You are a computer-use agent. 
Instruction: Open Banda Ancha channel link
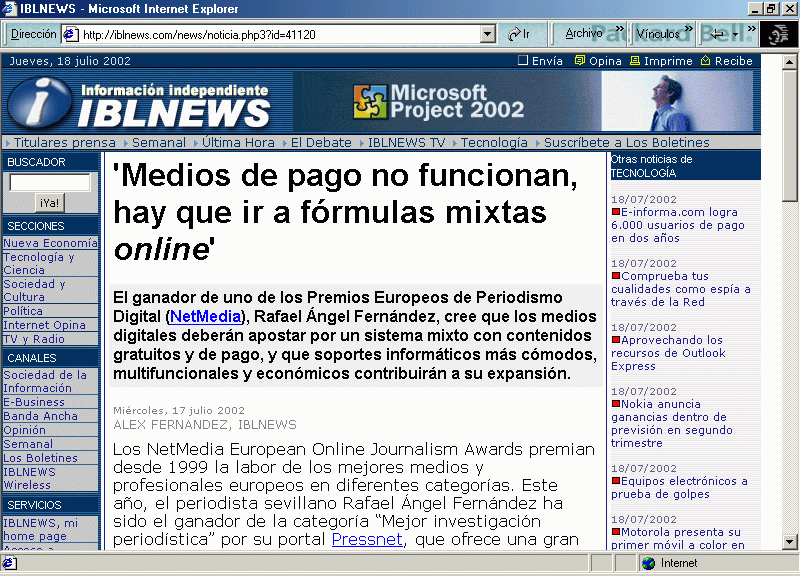click(x=40, y=416)
